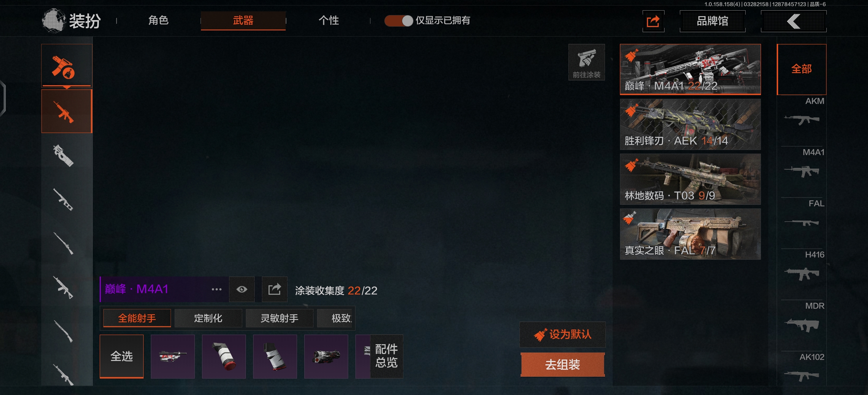This screenshot has width=868, height=395.
Task: Select the assault rifle category icon
Action: [66, 111]
